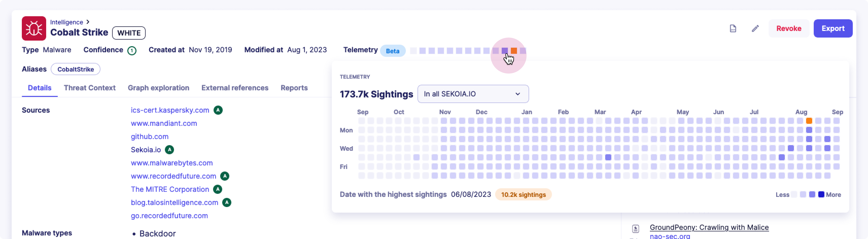Click the orange highest-sightings cell in August
Image resolution: width=868 pixels, height=239 pixels.
click(x=810, y=120)
